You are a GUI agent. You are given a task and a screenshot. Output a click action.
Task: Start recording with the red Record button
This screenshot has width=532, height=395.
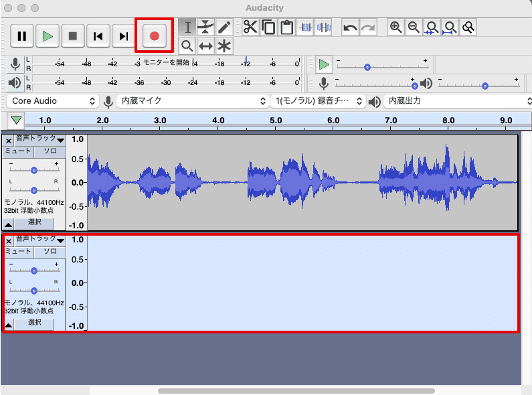[155, 36]
